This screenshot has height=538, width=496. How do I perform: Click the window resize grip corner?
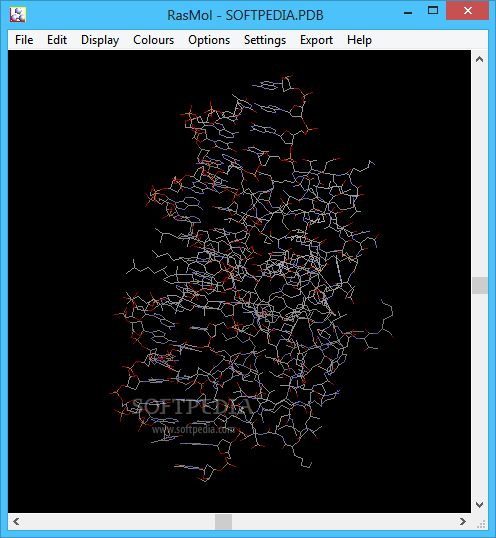pos(481,524)
